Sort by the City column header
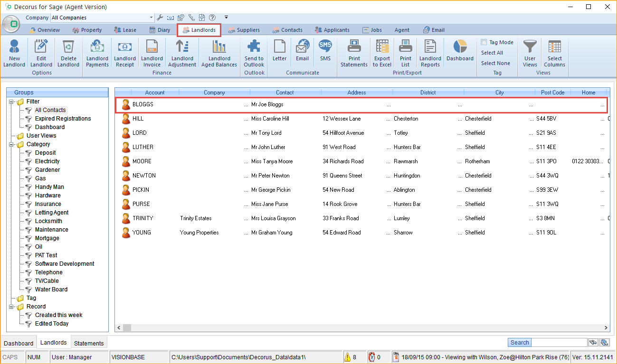Viewport: 617px width, 364px height. point(500,93)
